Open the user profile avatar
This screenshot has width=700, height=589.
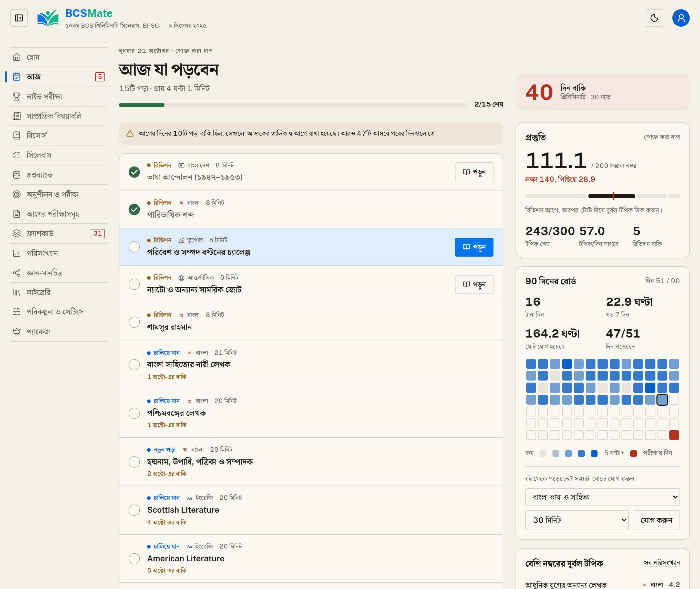[681, 18]
